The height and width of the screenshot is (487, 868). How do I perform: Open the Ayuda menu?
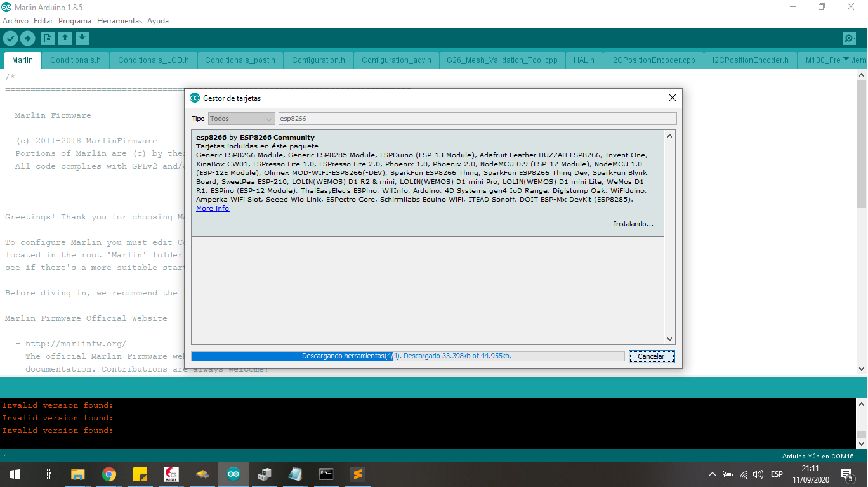click(x=158, y=21)
